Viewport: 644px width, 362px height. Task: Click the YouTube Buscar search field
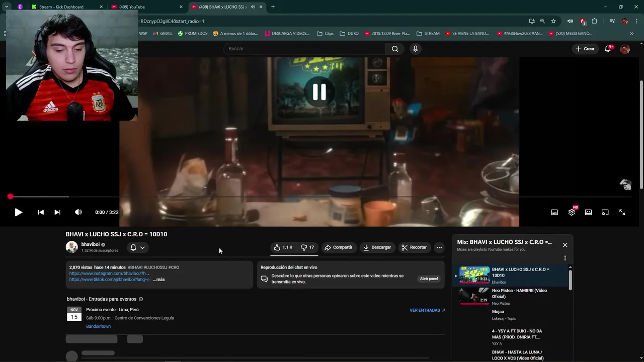point(304,49)
